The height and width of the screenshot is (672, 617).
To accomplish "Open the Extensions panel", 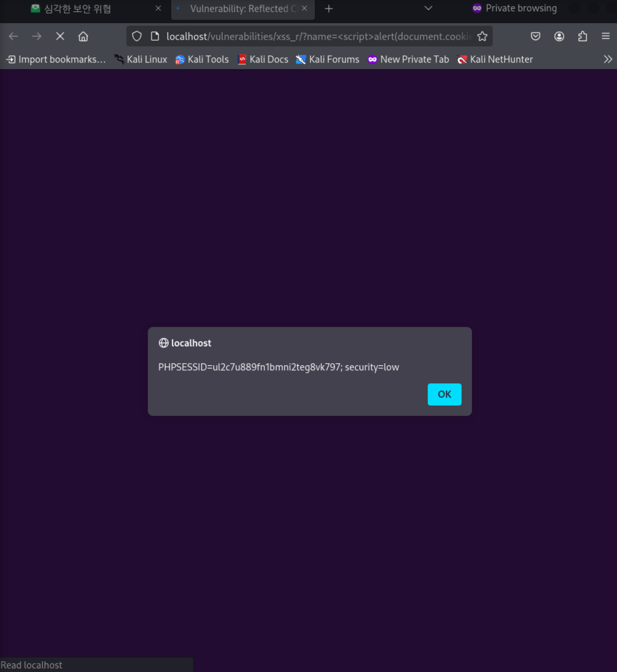I will click(x=582, y=36).
